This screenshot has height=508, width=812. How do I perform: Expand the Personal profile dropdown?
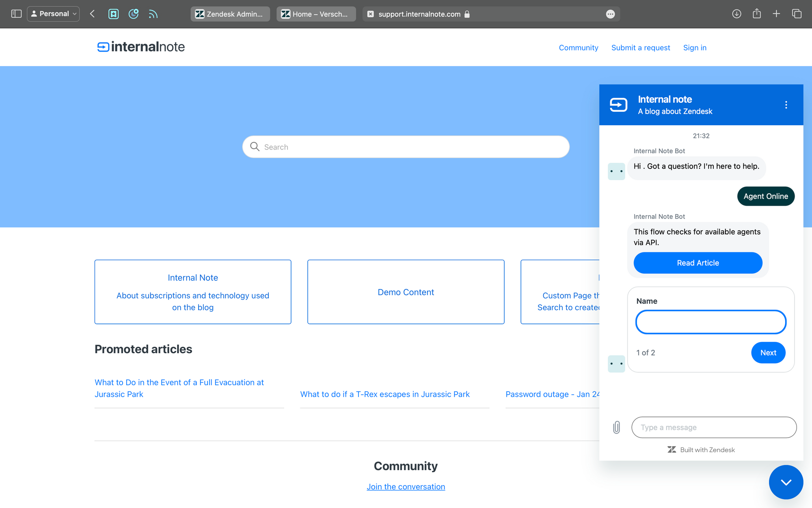click(x=54, y=14)
